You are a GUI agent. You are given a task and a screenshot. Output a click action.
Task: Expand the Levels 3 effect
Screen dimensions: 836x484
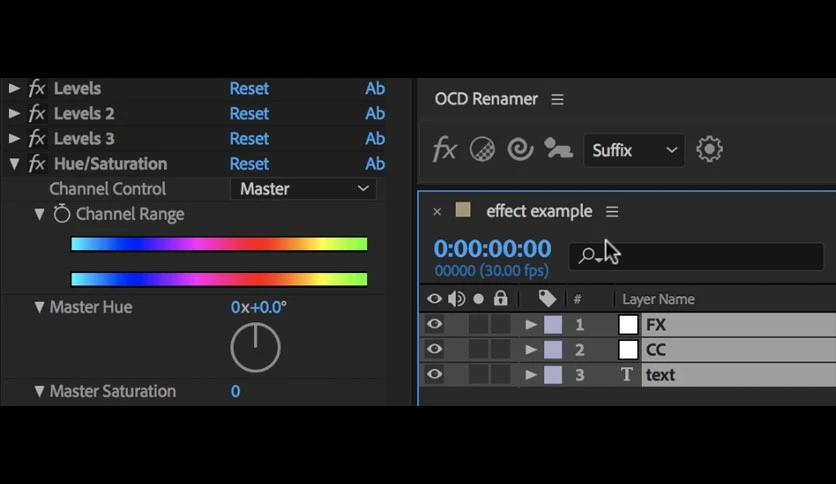click(14, 139)
